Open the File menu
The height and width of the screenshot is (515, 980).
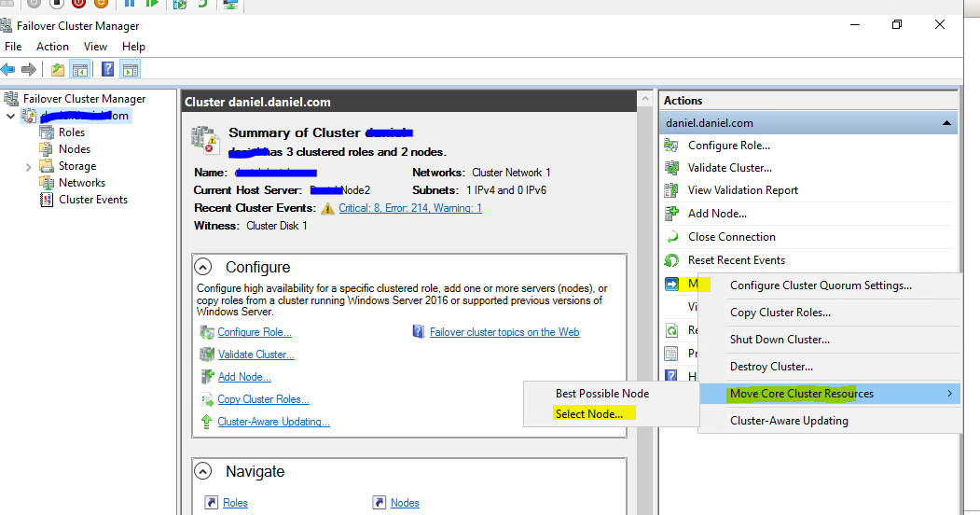click(x=13, y=47)
